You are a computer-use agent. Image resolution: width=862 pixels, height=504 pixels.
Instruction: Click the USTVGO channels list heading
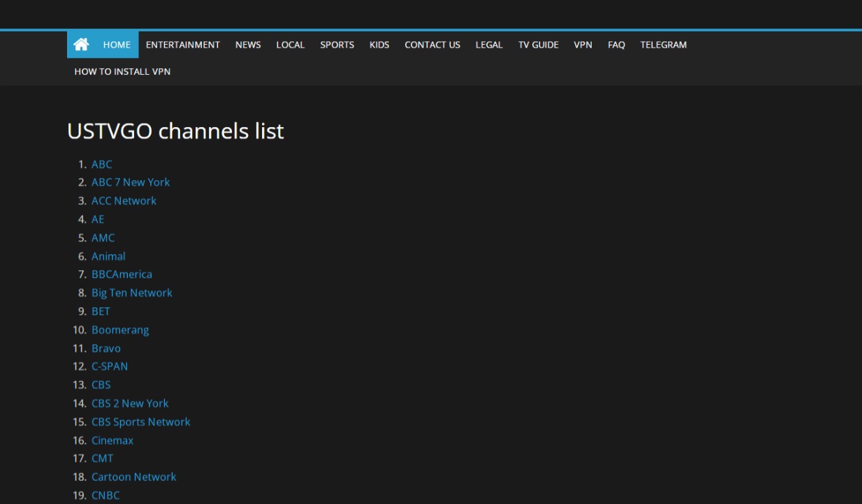pyautogui.click(x=175, y=131)
